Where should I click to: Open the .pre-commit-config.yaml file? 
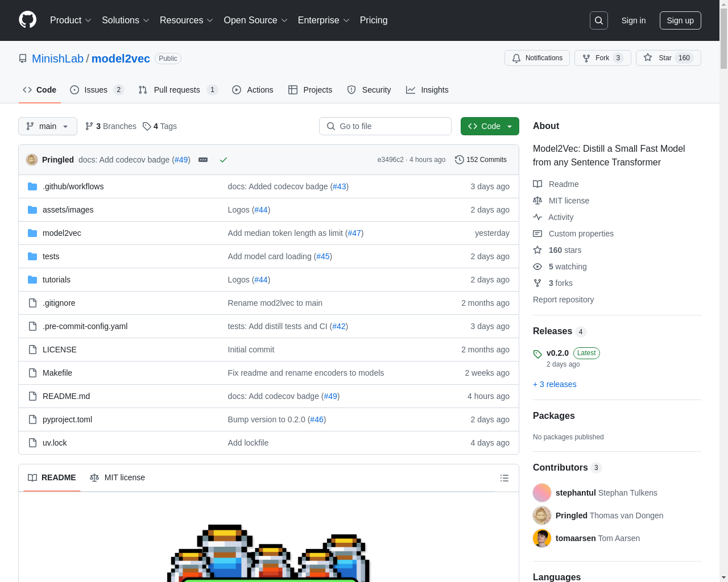tap(85, 326)
